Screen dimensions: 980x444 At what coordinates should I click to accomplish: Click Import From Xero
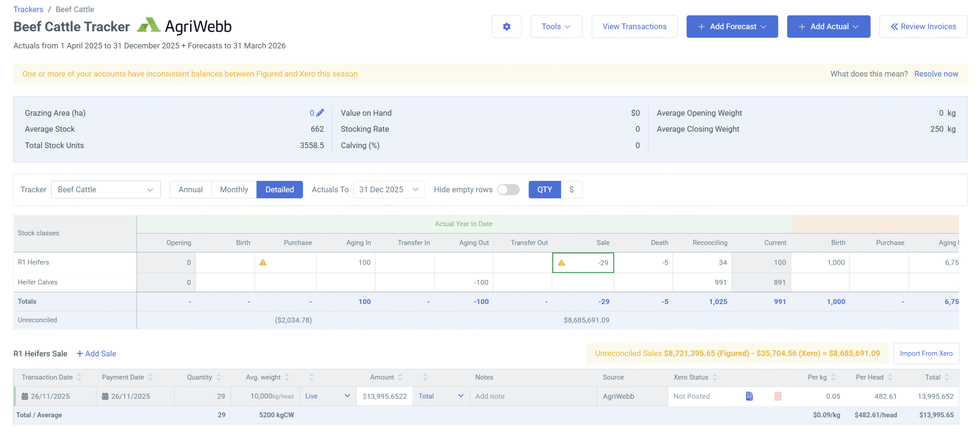[x=926, y=353]
